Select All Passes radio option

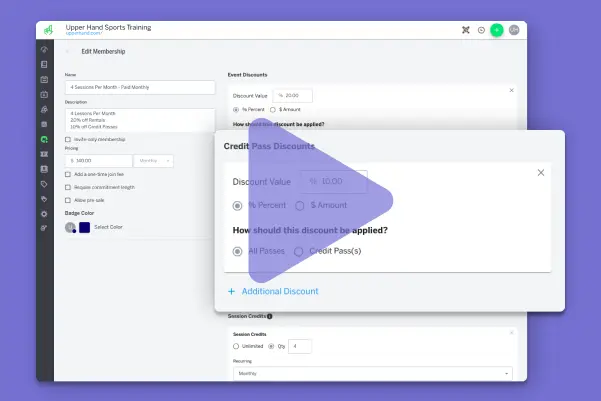[x=237, y=251]
